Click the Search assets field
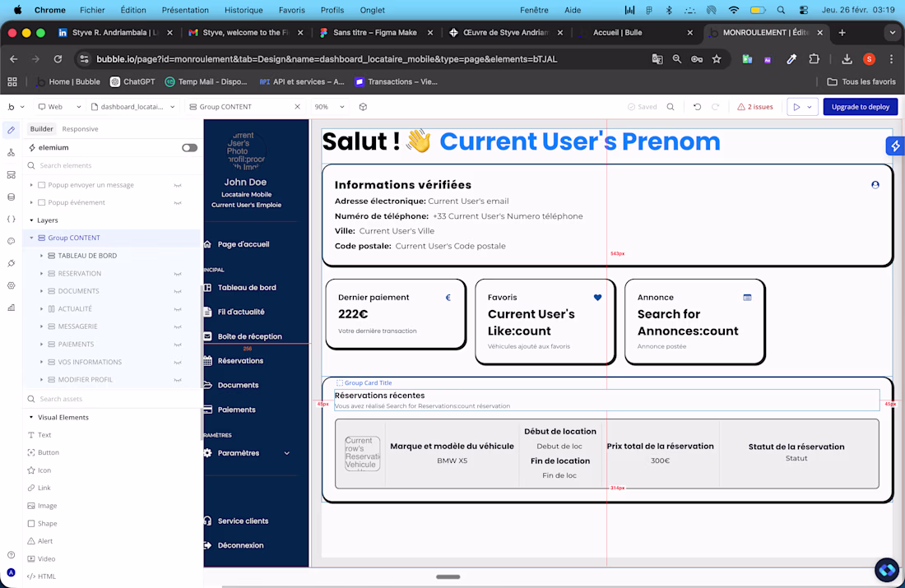Screen dimensions: 905x588 113,399
